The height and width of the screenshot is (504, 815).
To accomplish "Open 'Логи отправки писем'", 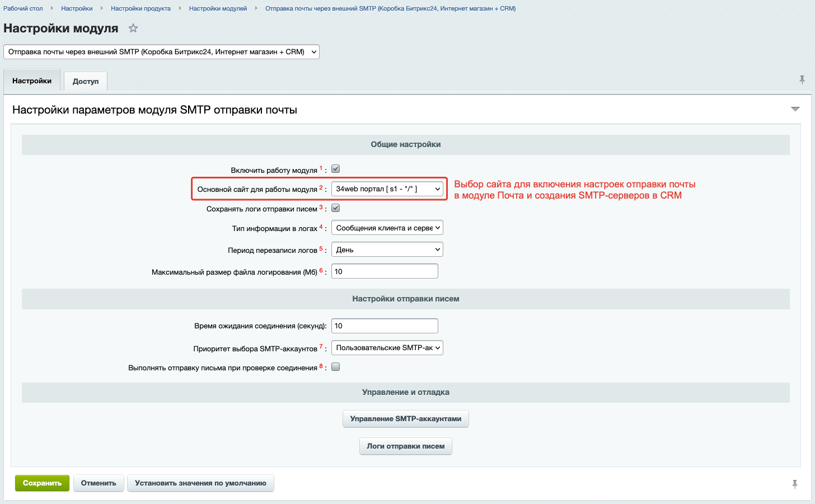I will pos(406,446).
